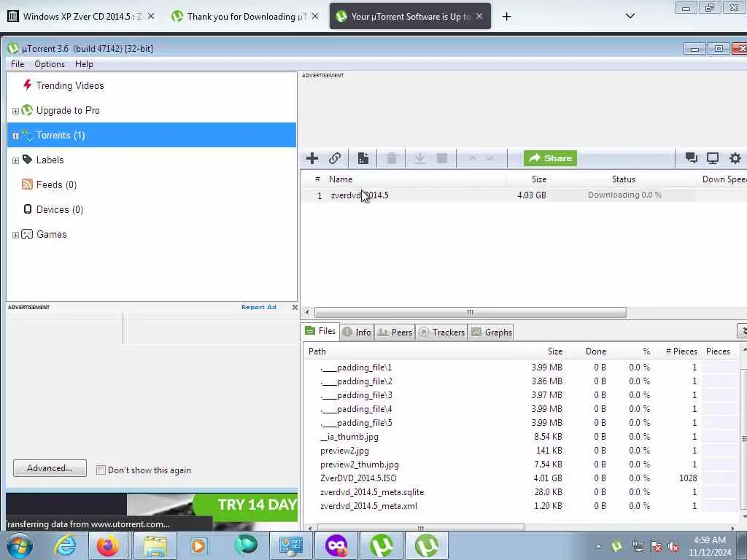Image resolution: width=747 pixels, height=560 pixels.
Task: Click the Add Torrent plus icon
Action: click(x=312, y=158)
